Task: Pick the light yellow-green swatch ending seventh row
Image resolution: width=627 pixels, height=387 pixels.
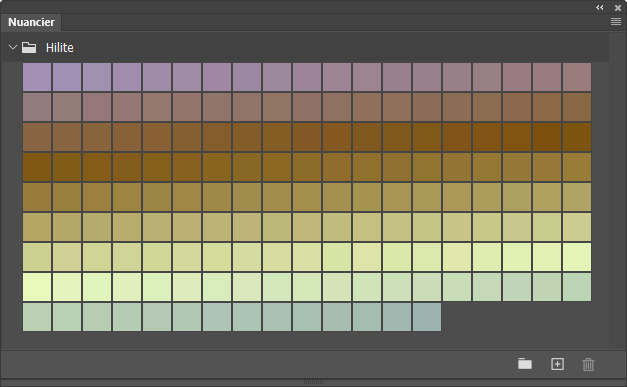Action: click(x=577, y=257)
